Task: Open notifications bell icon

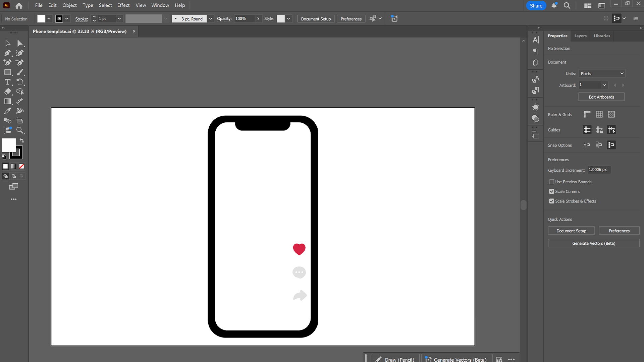Action: (554, 6)
